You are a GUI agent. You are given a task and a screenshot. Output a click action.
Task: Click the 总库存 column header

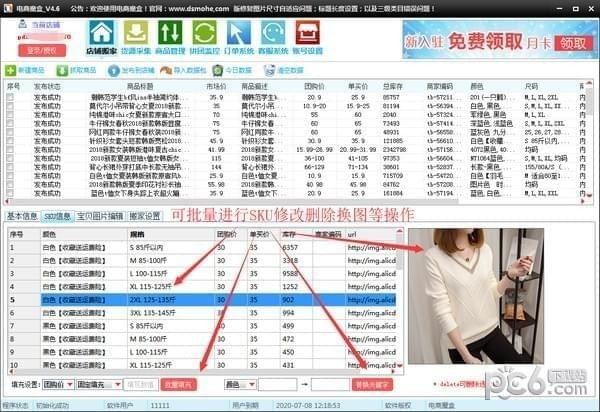[393, 87]
